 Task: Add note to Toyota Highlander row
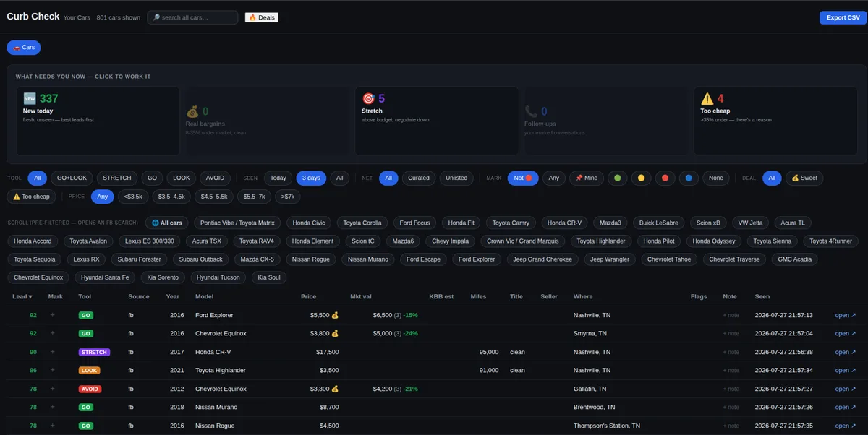pos(731,370)
